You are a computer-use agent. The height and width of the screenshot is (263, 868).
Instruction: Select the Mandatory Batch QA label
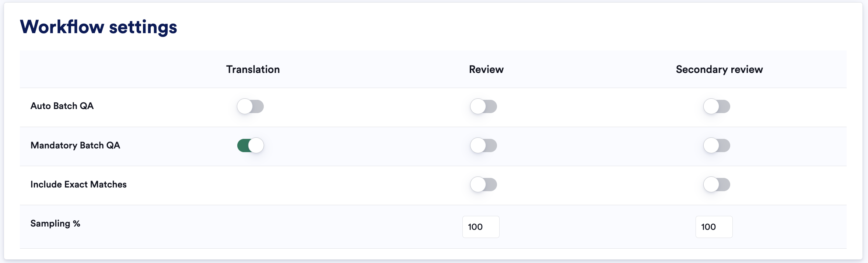(76, 145)
